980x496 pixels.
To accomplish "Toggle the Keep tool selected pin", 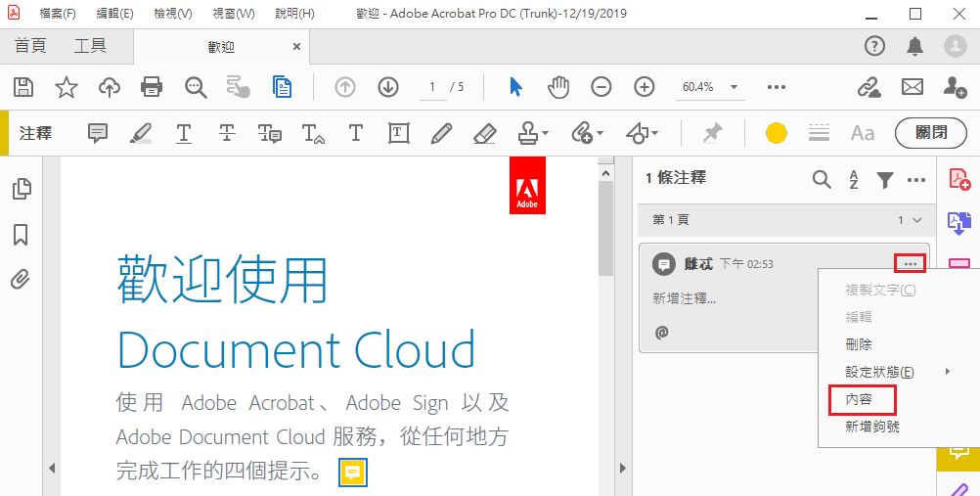I will point(712,133).
